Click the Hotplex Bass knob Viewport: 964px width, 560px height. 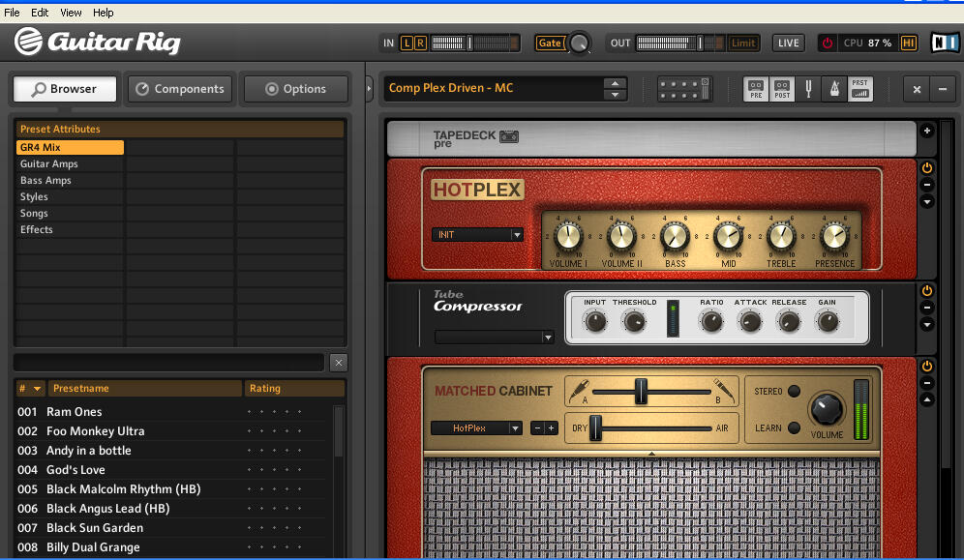pyautogui.click(x=675, y=236)
